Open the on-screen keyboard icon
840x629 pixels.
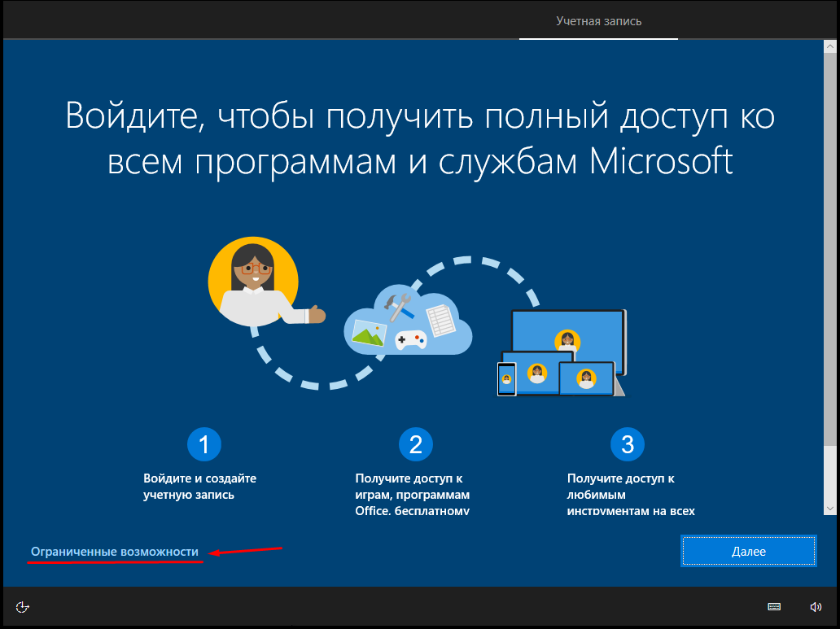pyautogui.click(x=774, y=606)
